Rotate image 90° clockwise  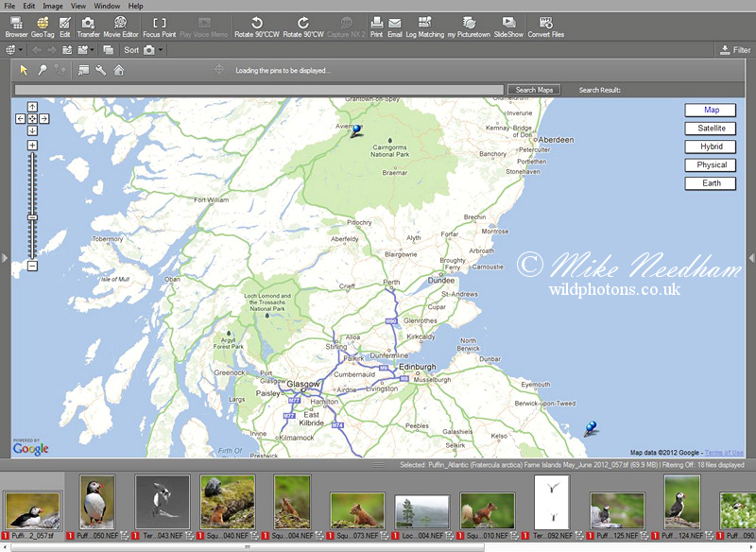tap(303, 27)
